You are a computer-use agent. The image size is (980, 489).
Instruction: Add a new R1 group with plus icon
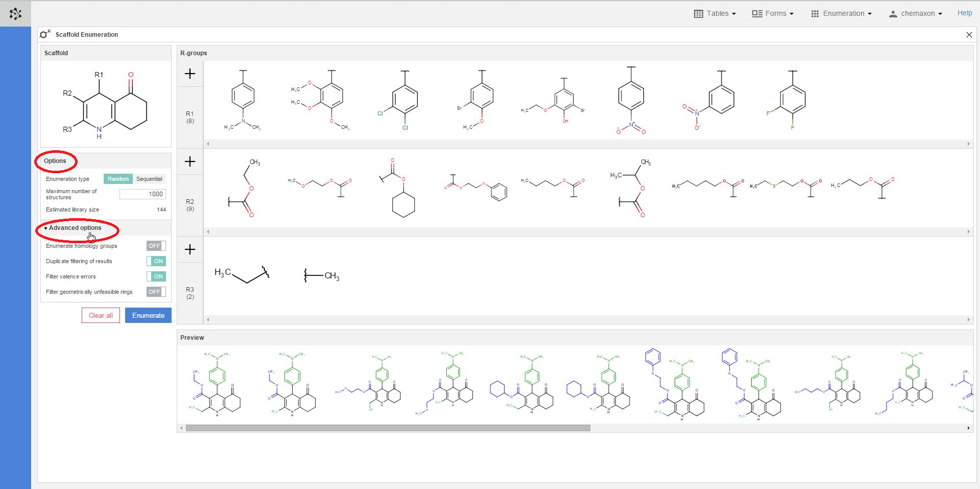click(190, 74)
